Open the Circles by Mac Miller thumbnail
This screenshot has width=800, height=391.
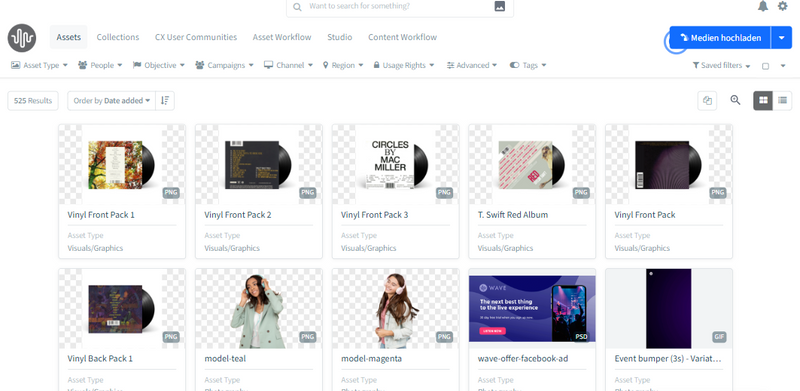click(395, 164)
